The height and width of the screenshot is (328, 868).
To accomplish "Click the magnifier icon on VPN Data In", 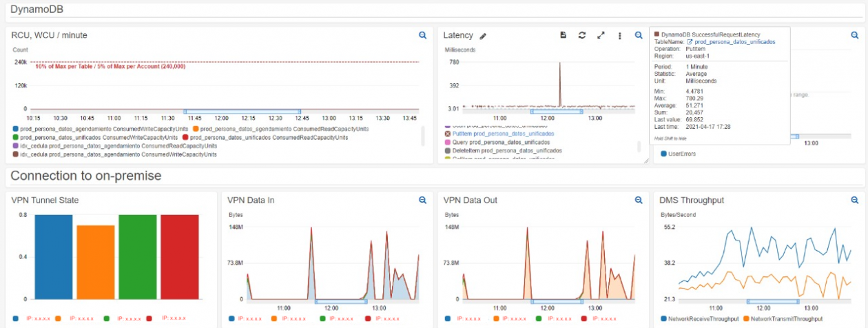I will 423,200.
